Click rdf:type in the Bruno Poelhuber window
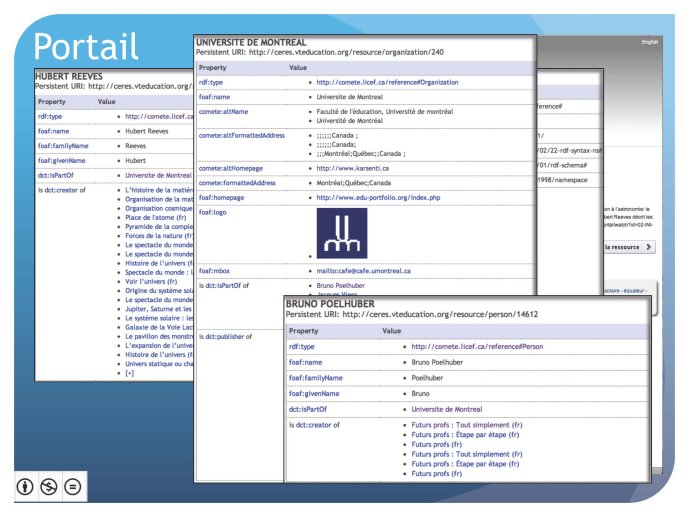Screen dimensions: 689x517 click(301, 347)
